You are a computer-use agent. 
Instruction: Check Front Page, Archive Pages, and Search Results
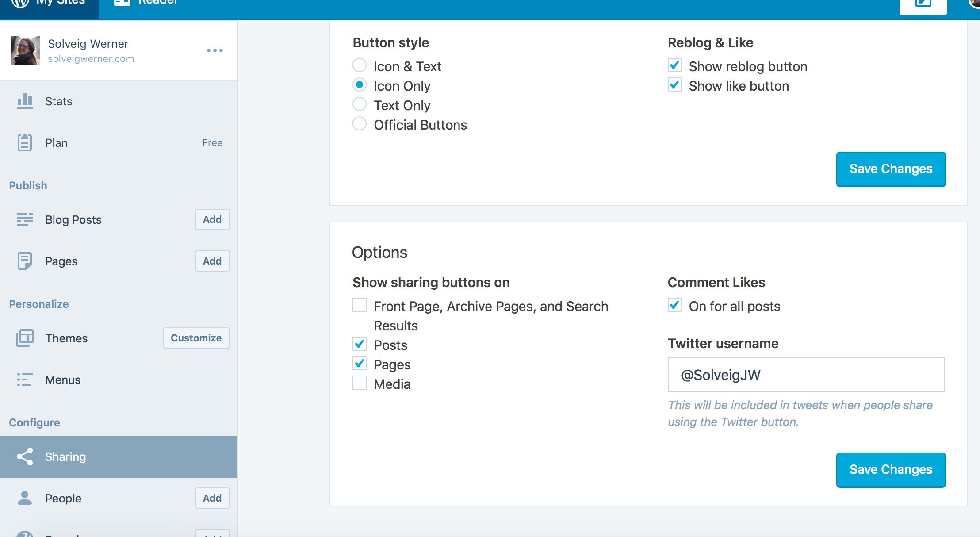click(359, 305)
